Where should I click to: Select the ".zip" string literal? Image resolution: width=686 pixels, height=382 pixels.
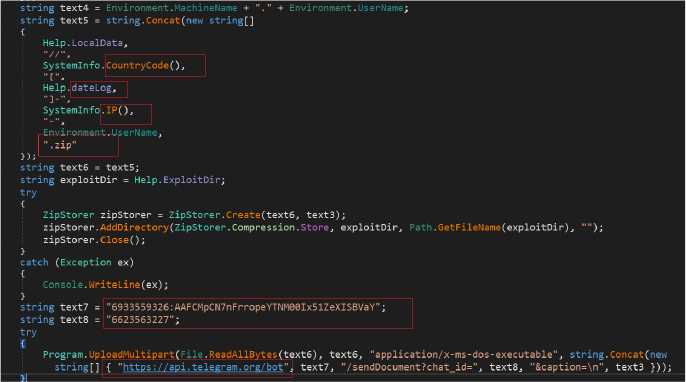(60, 145)
